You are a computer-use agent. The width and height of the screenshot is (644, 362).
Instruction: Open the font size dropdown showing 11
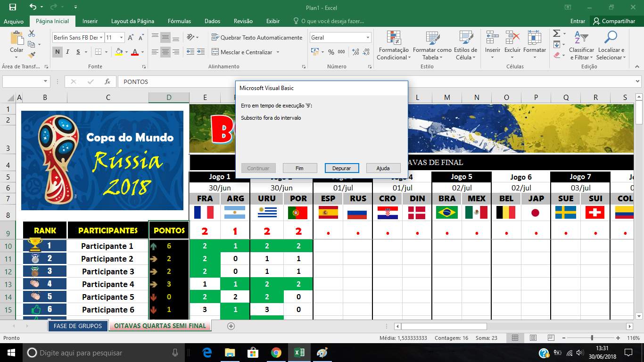tap(122, 38)
